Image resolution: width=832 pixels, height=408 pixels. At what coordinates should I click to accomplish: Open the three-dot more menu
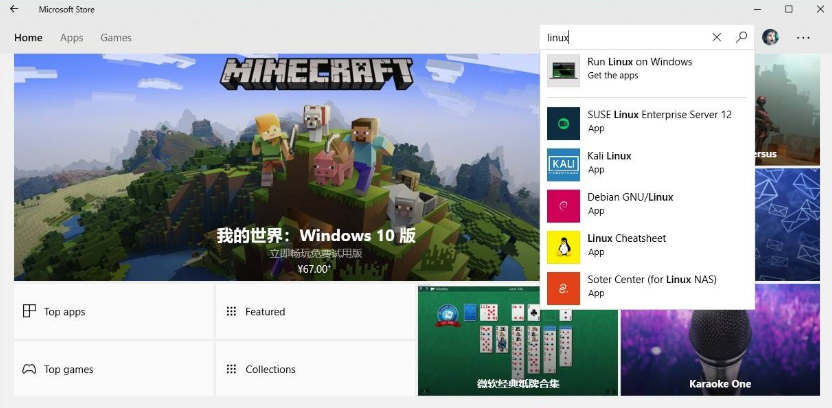pos(803,38)
